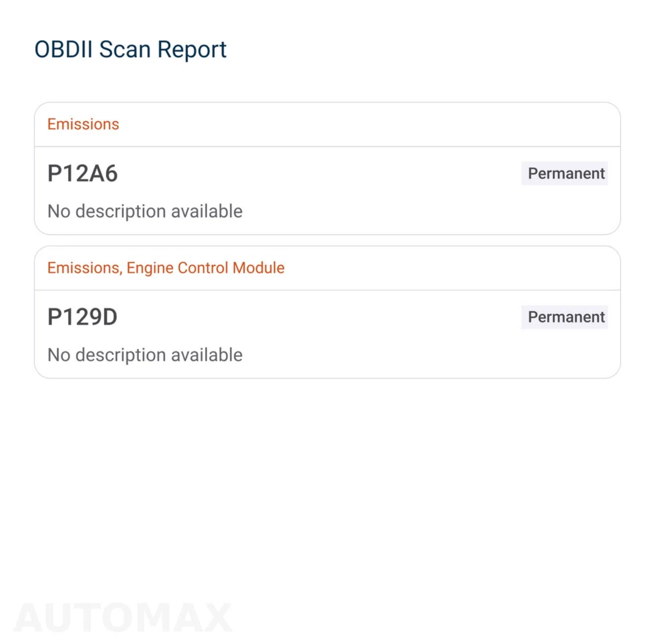Image resolution: width=655 pixels, height=644 pixels.
Task: Click the word "Report" in the title
Action: tap(192, 50)
